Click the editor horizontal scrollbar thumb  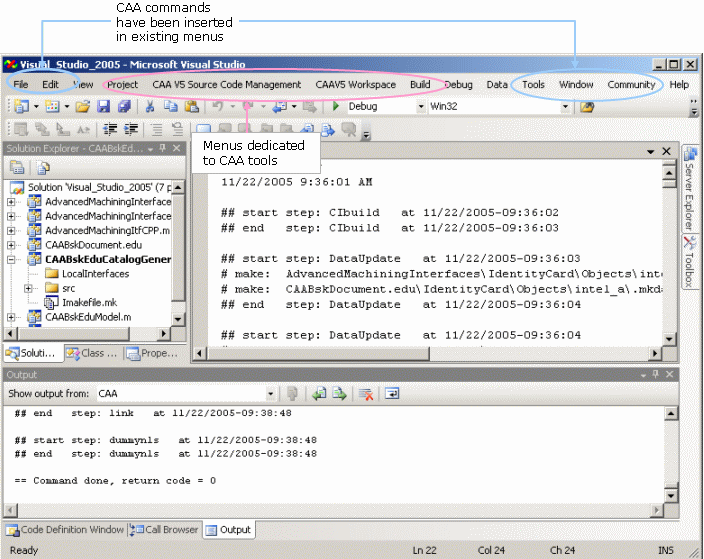pyautogui.click(x=319, y=354)
